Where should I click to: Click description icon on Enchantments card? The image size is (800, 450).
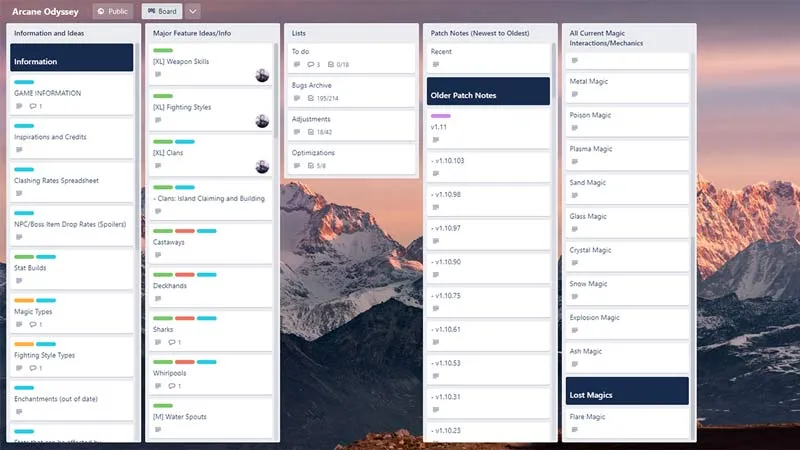(x=19, y=412)
